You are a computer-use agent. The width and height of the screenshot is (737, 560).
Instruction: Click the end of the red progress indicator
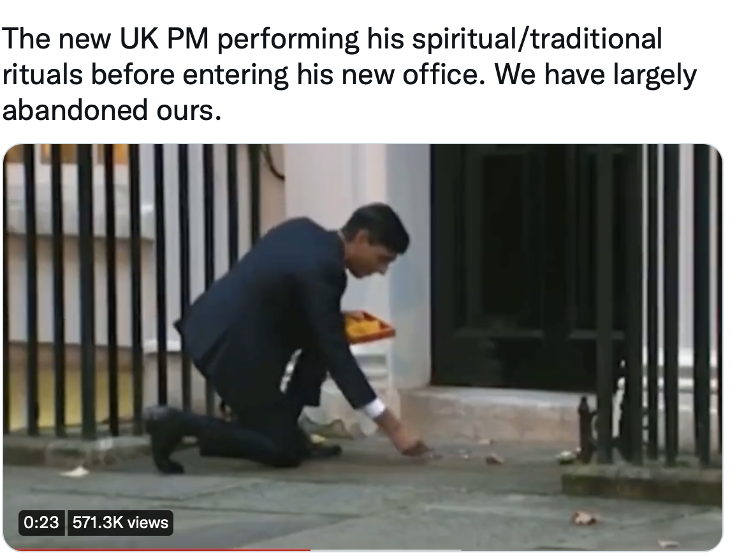click(309, 549)
